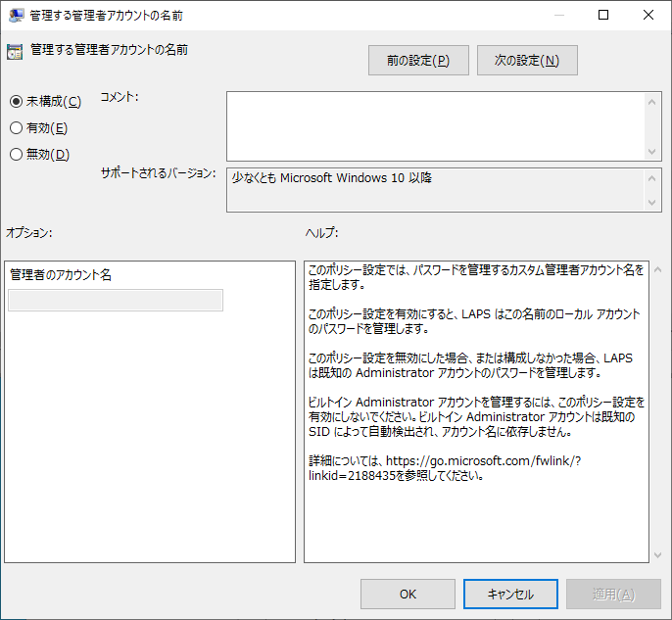Click inside the コメント text box
The width and height of the screenshot is (672, 620).
pos(436,125)
